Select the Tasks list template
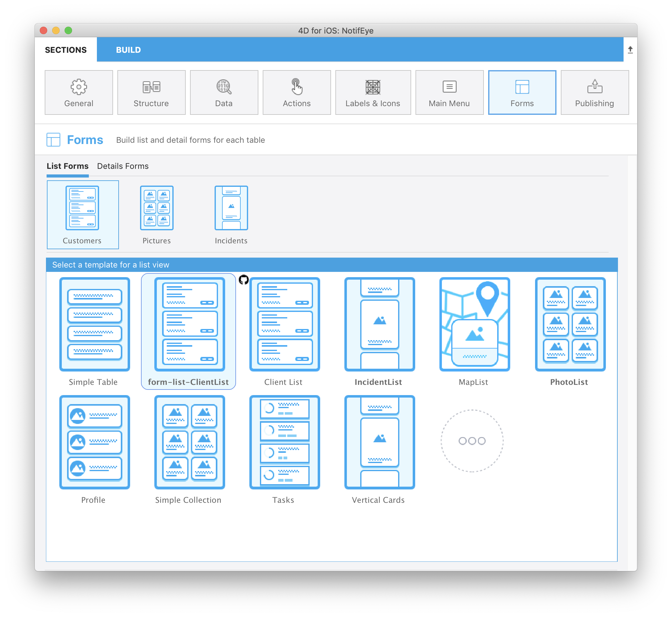This screenshot has height=617, width=672. [283, 440]
